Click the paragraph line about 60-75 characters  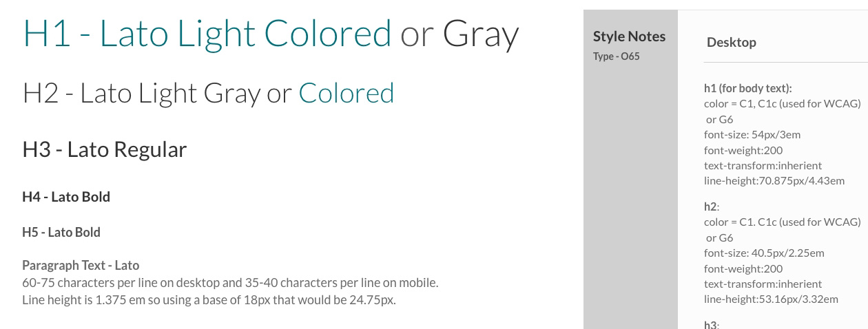point(230,282)
